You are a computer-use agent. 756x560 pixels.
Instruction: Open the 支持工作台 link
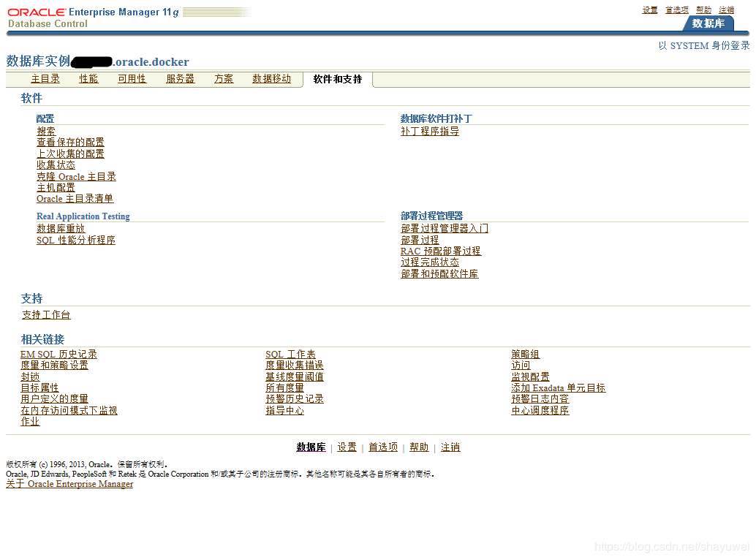pos(46,314)
